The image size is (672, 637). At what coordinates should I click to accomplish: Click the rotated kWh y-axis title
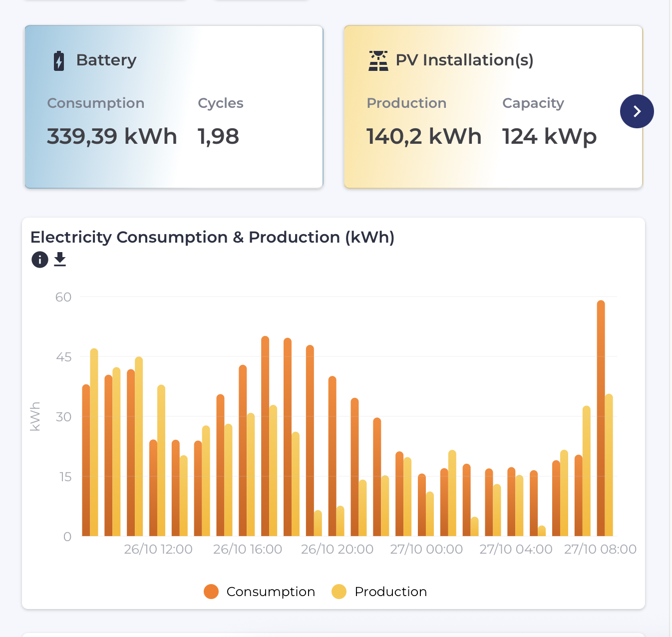[35, 416]
